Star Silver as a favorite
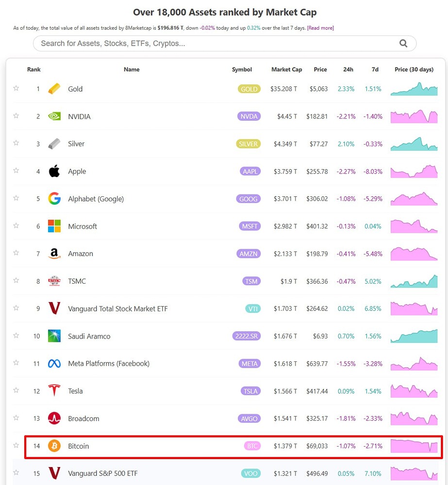 click(x=16, y=143)
